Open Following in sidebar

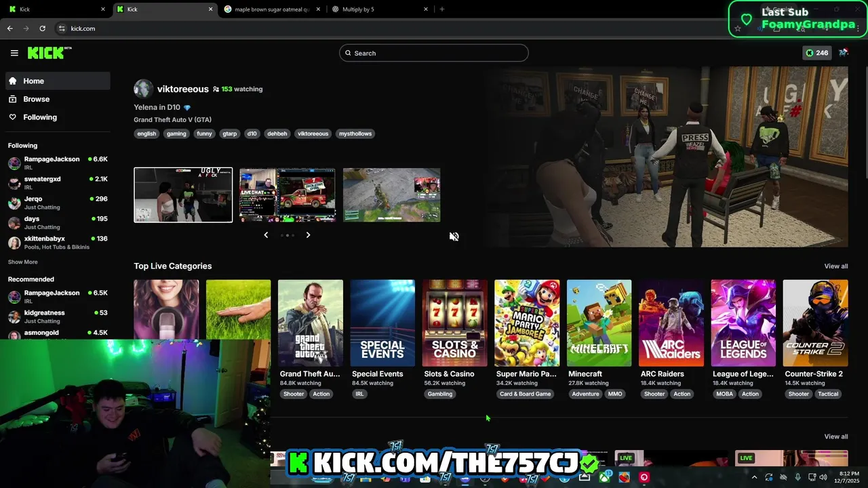coord(58,117)
